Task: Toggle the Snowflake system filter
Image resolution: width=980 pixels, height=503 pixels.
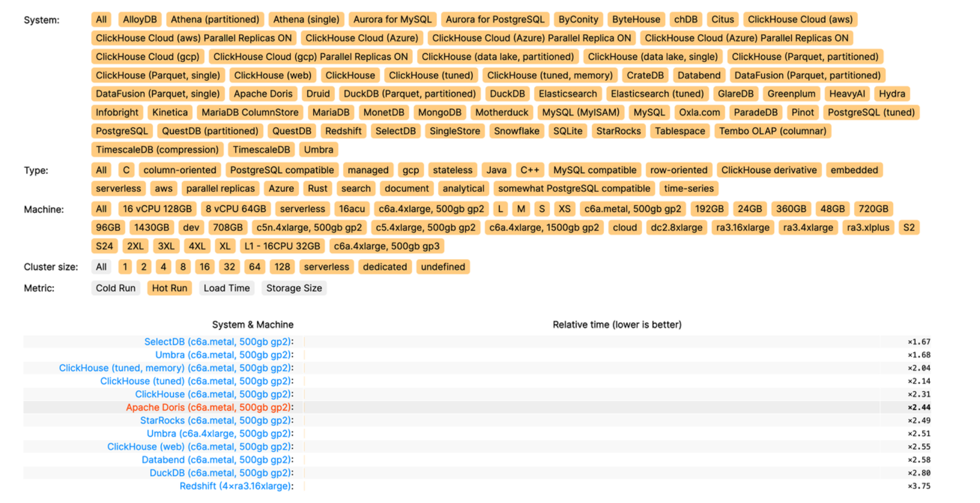Action: [x=517, y=131]
